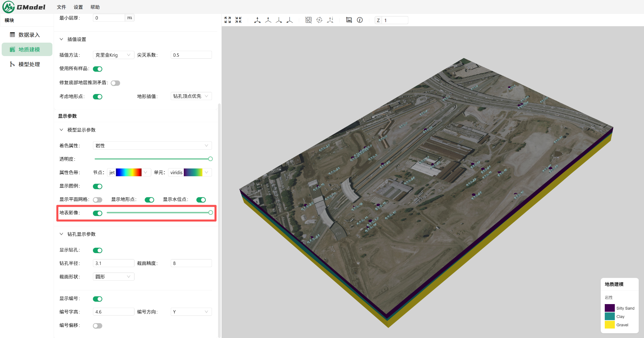This screenshot has width=644, height=338.
Task: Click the shrink view icon
Action: click(x=238, y=20)
